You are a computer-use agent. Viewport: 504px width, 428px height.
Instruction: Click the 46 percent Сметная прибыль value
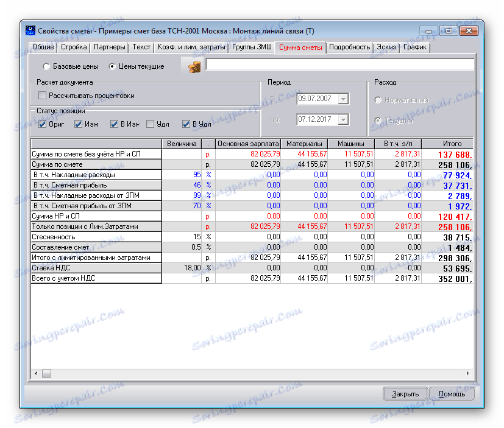click(182, 185)
